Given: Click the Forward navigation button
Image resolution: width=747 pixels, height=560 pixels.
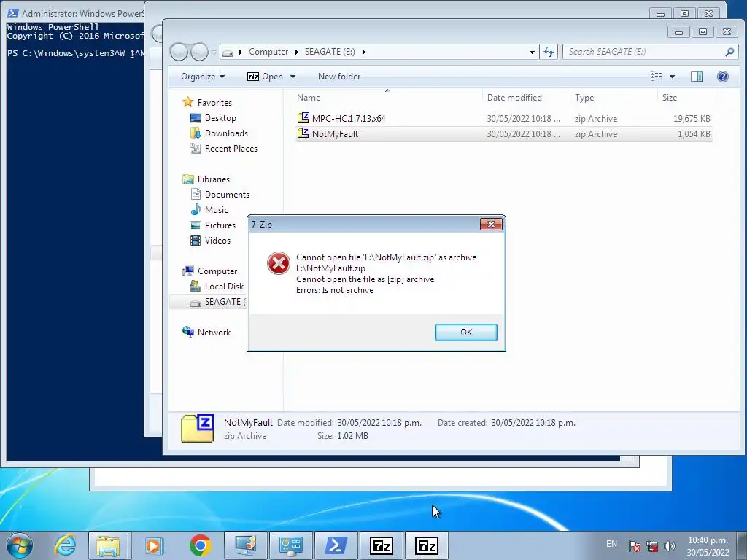Looking at the screenshot, I should 199,52.
